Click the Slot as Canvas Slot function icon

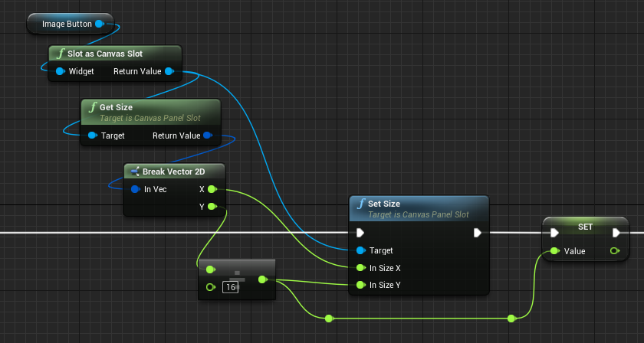coord(61,54)
